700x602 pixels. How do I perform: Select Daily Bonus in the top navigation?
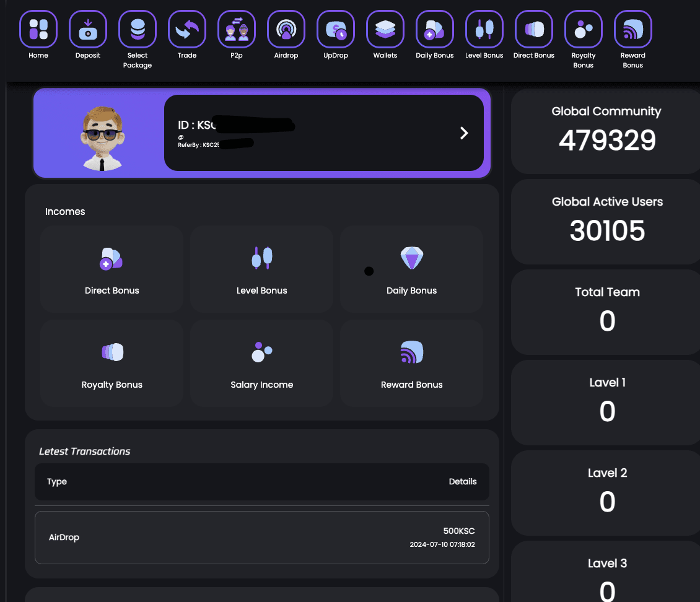click(x=435, y=29)
